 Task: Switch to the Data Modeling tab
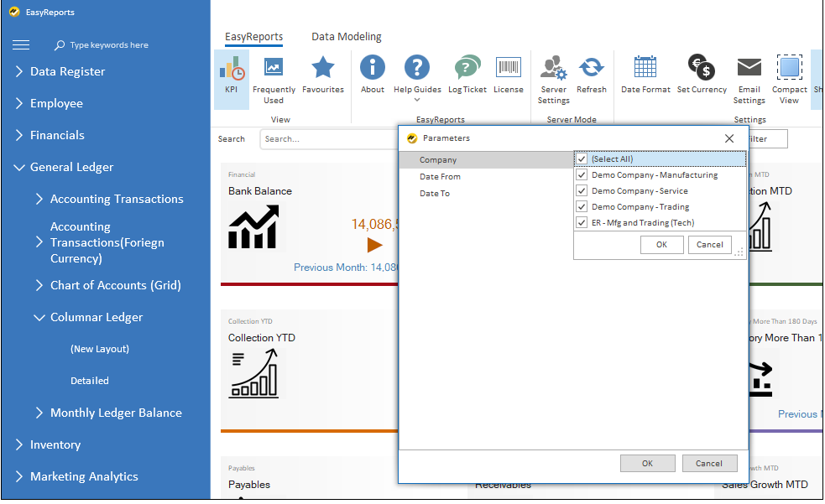pyautogui.click(x=346, y=37)
